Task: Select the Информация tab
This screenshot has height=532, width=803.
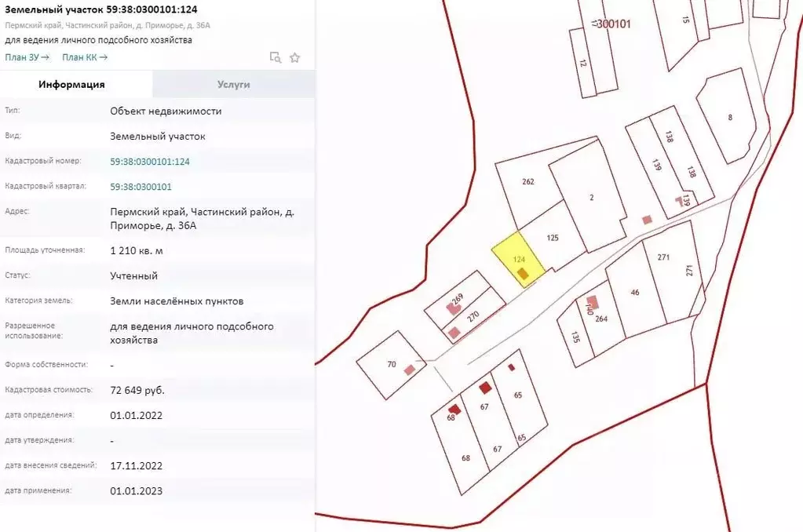Action: coord(71,85)
